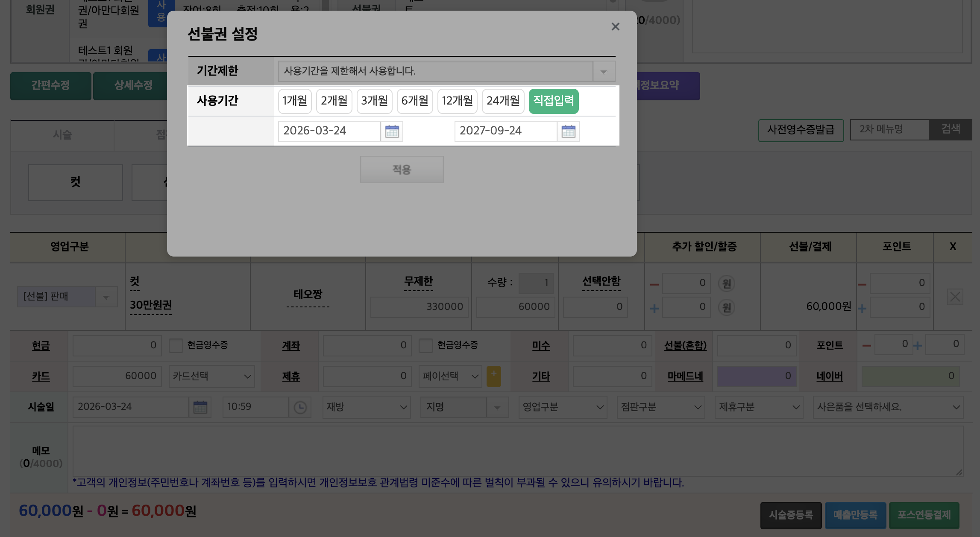Open the 사은품을 선택하세요 dropdown
Viewport: 980px width, 537px height.
click(888, 407)
